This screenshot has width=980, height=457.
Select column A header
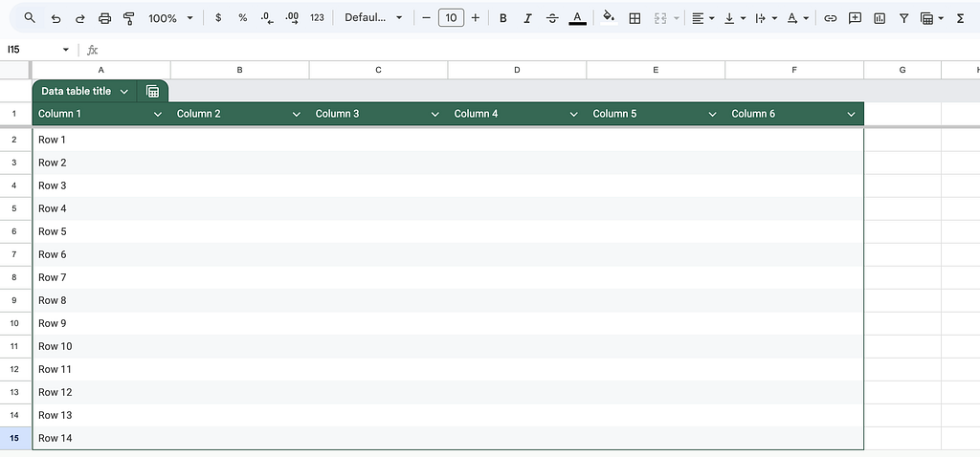click(x=101, y=70)
